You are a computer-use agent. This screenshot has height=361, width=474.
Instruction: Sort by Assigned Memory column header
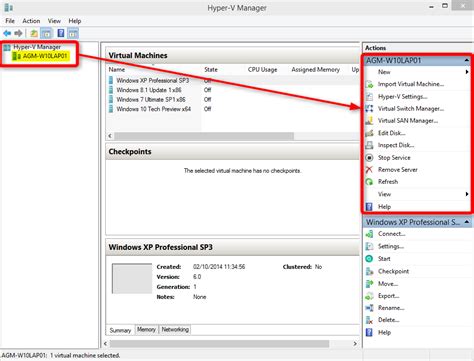(315, 70)
